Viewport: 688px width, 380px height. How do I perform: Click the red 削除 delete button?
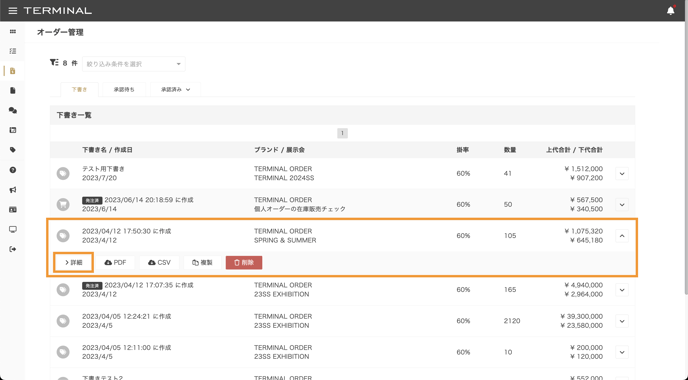pyautogui.click(x=244, y=262)
